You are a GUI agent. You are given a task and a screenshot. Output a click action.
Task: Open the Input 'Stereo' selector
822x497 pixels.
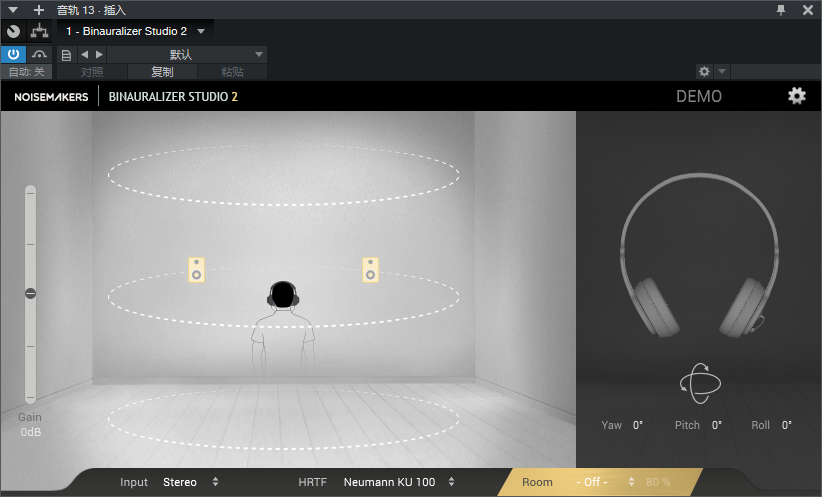coord(180,482)
